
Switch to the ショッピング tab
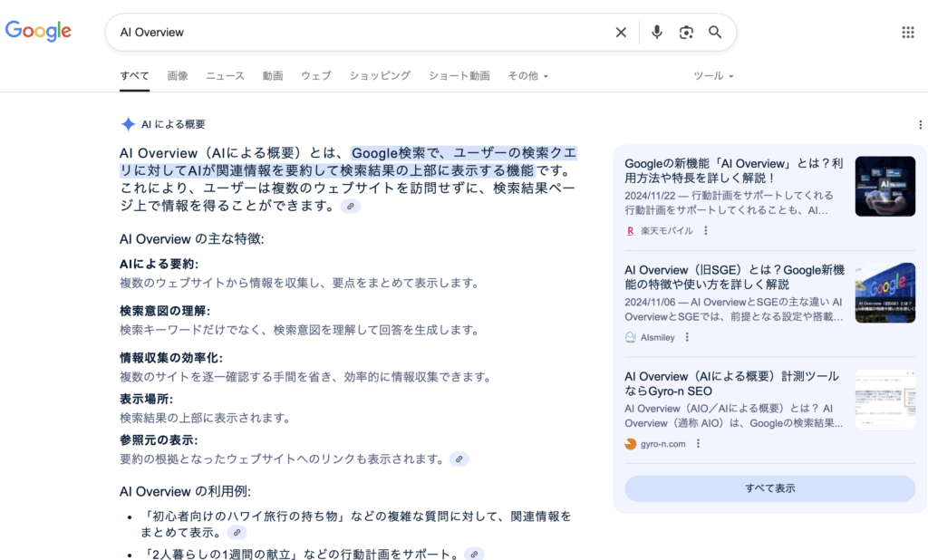[x=380, y=76]
